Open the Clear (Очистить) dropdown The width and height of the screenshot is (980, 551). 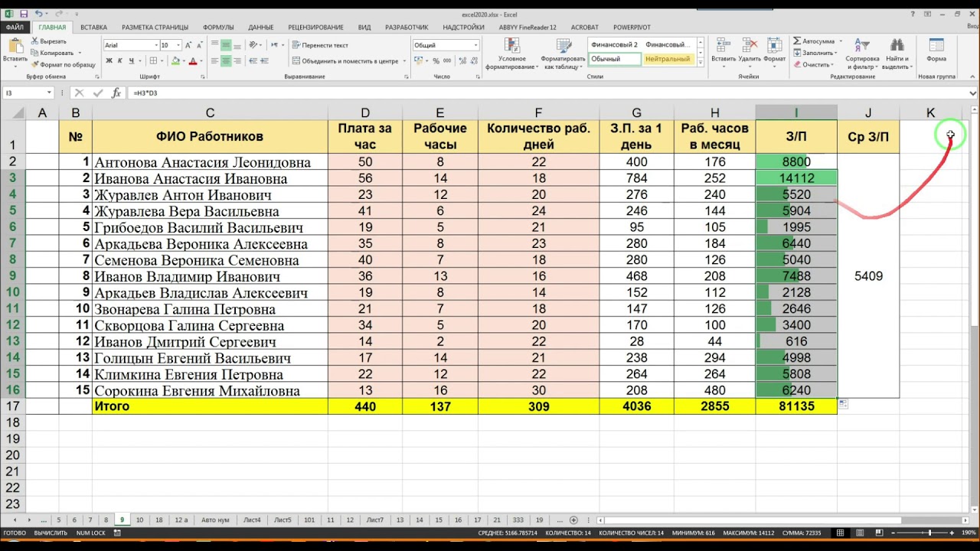814,64
